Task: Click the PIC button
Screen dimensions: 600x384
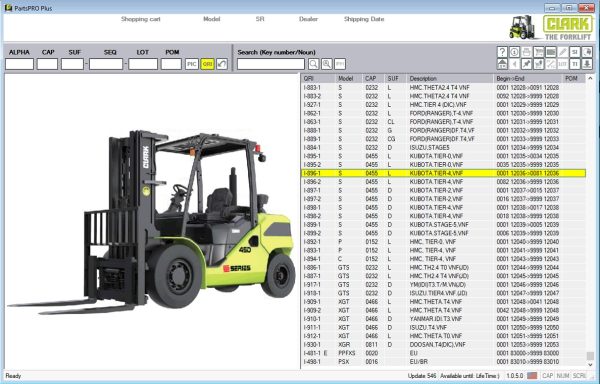Action: [x=192, y=64]
